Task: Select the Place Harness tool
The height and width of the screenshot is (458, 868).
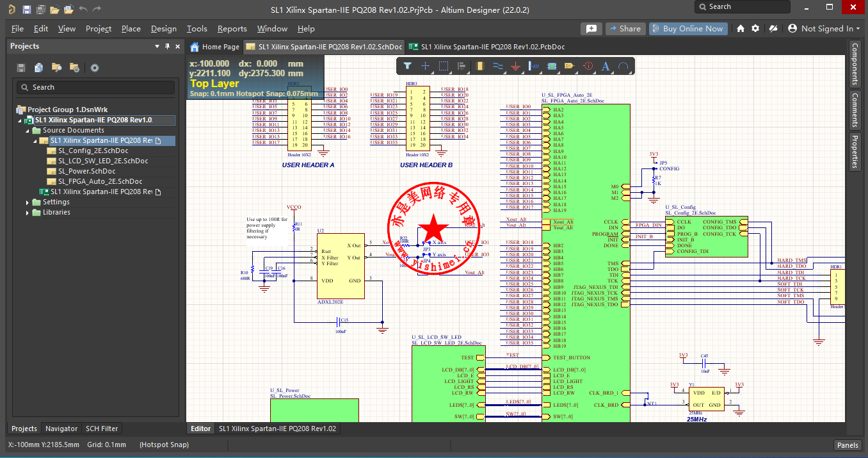Action: pos(534,66)
